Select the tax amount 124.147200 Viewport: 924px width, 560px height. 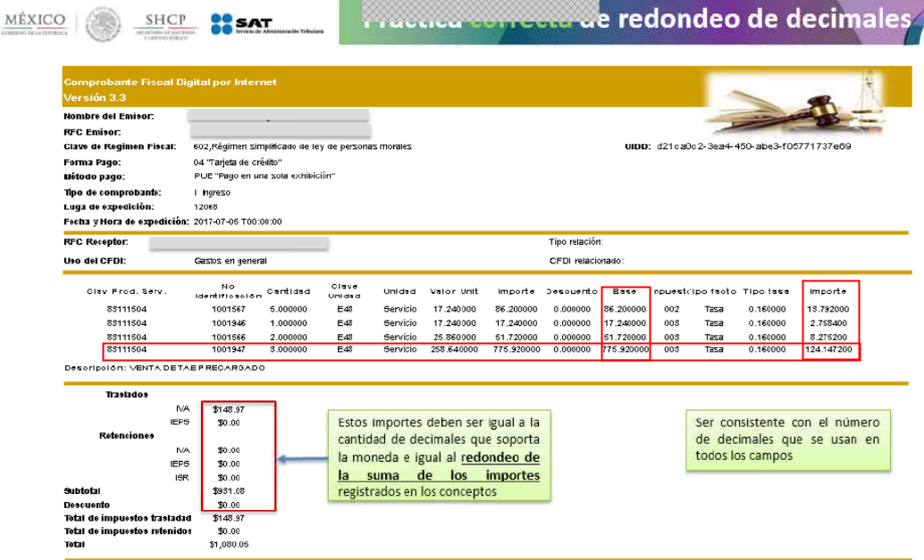[828, 350]
